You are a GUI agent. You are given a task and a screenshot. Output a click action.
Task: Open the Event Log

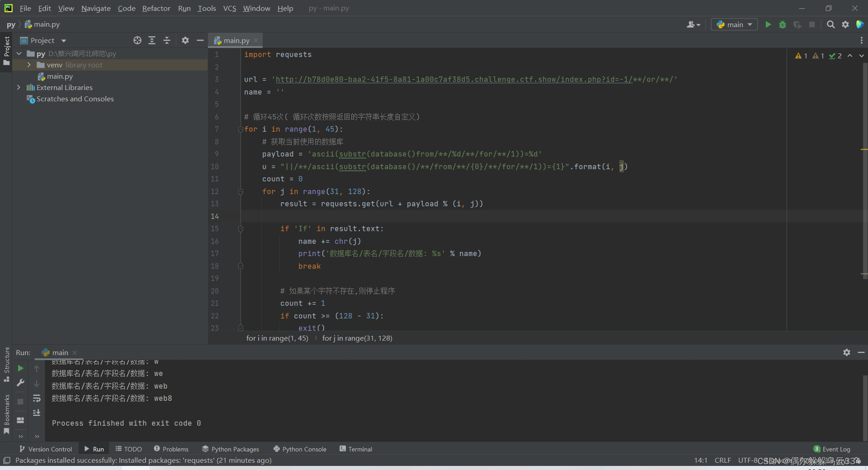(835, 449)
